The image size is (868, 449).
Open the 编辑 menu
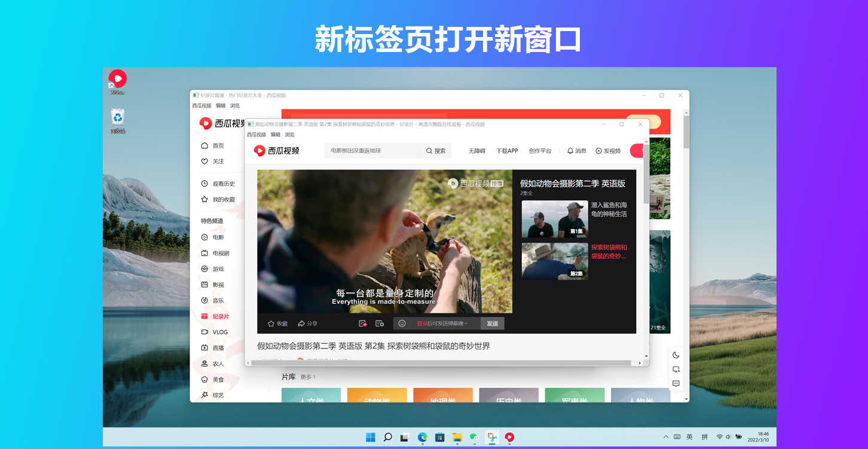(x=275, y=134)
